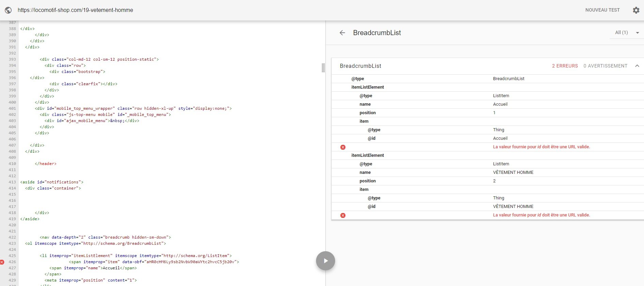
Task: Click code line 427 span name Accueil
Action: pos(93,268)
